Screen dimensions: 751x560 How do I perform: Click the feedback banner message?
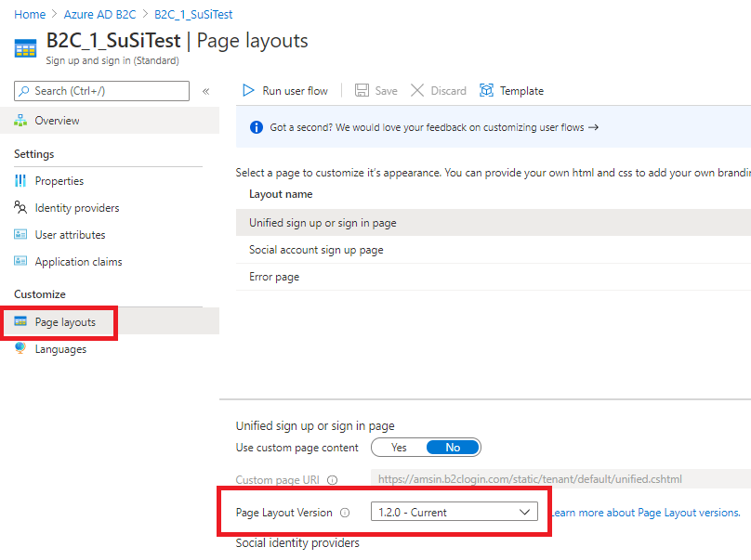pyautogui.click(x=427, y=127)
